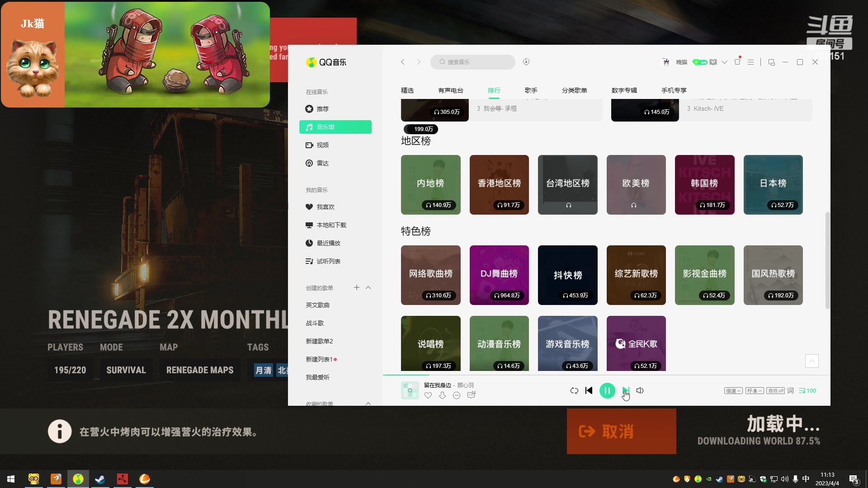Expand the 标准 audio quality dropdown
This screenshot has height=488, width=868.
(754, 390)
